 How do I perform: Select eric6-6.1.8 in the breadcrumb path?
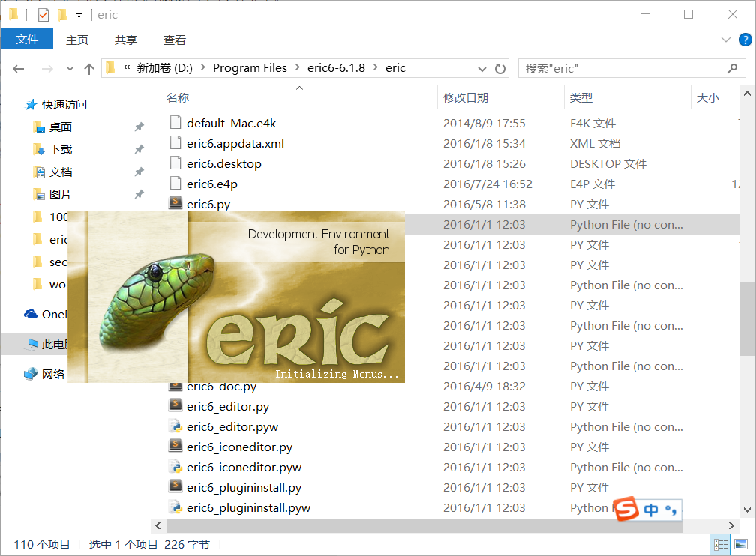tap(336, 68)
